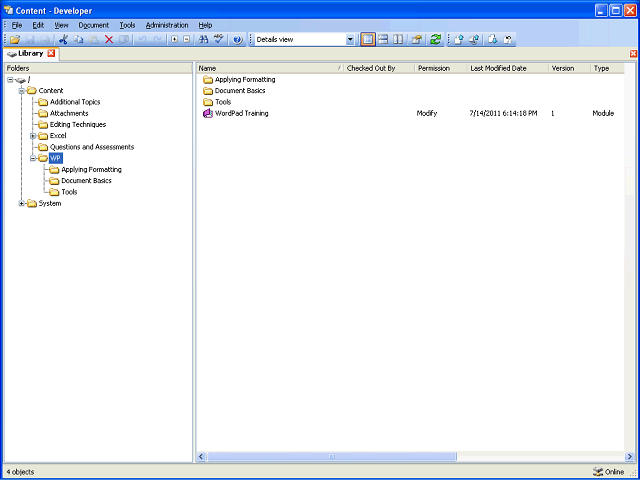Click the horizontal scrollbar right arrow

point(629,456)
